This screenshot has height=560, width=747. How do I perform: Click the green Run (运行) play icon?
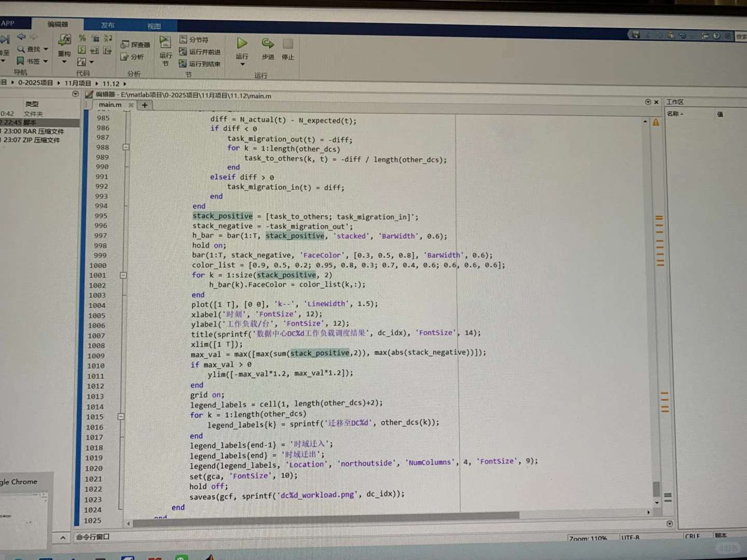[x=242, y=44]
